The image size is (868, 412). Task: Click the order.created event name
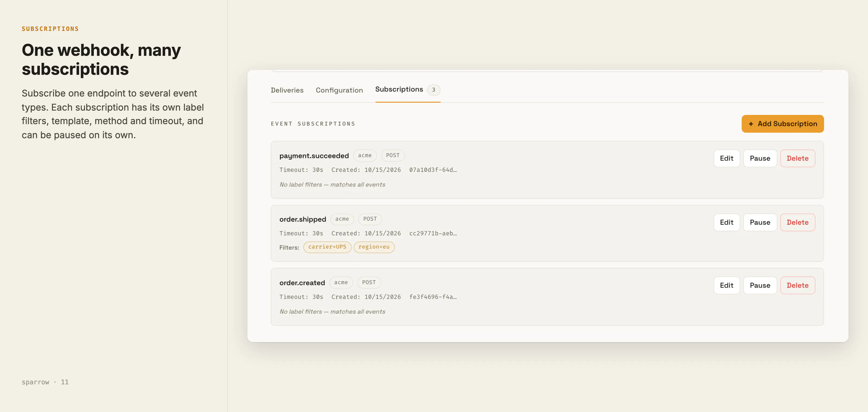(x=302, y=283)
